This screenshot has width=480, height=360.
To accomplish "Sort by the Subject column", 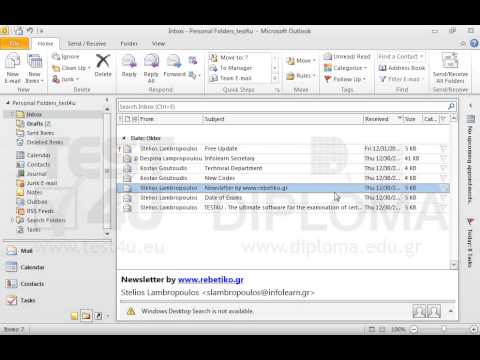I will (283, 119).
